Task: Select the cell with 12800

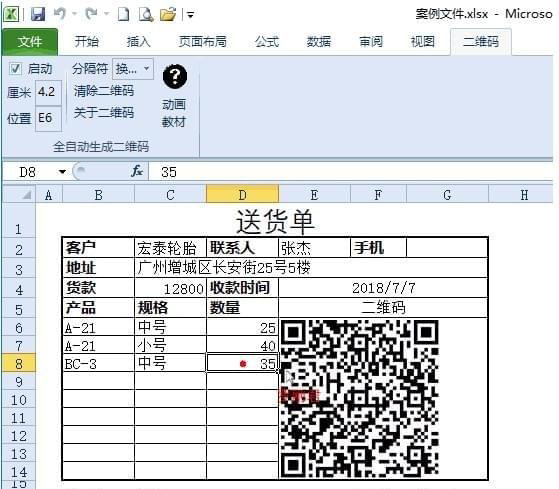Action: (x=170, y=288)
